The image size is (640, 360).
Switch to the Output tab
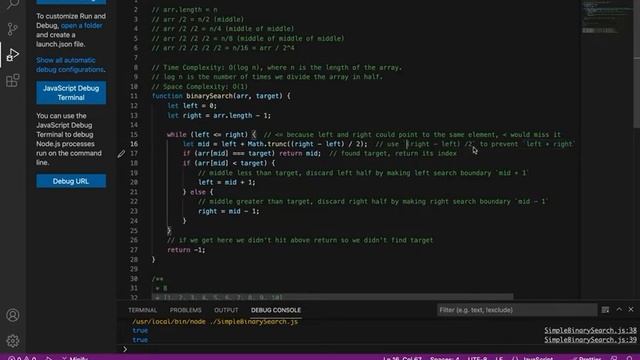coord(226,310)
